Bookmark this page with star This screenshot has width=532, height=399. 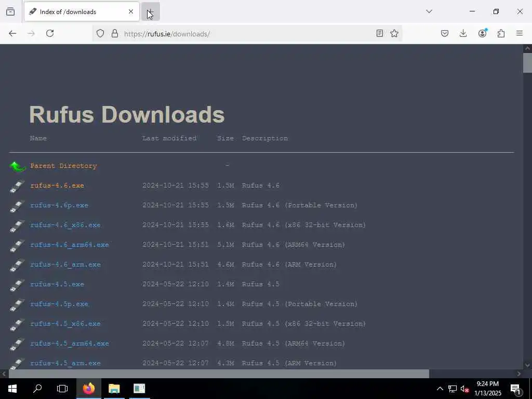click(394, 33)
